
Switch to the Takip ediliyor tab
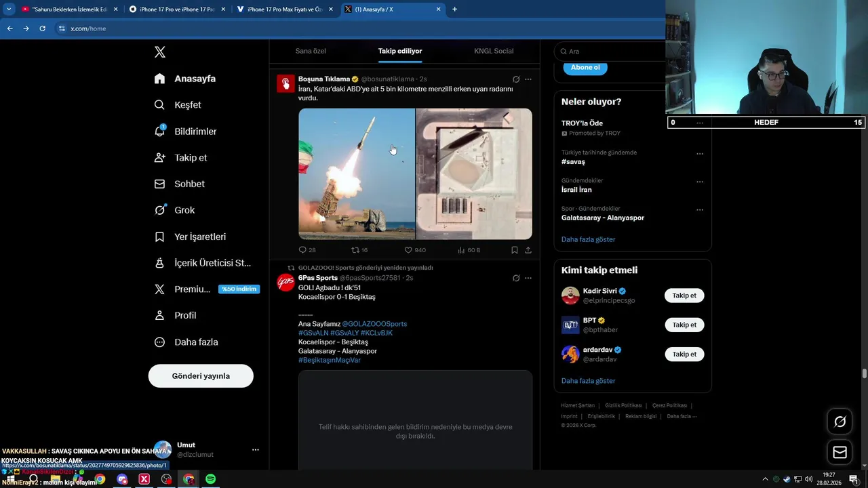point(400,51)
